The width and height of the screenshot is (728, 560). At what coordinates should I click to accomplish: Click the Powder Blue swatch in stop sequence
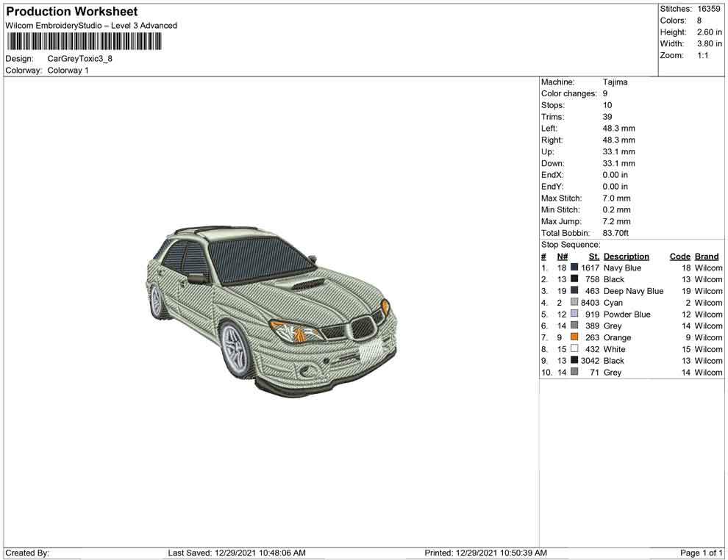click(x=575, y=313)
